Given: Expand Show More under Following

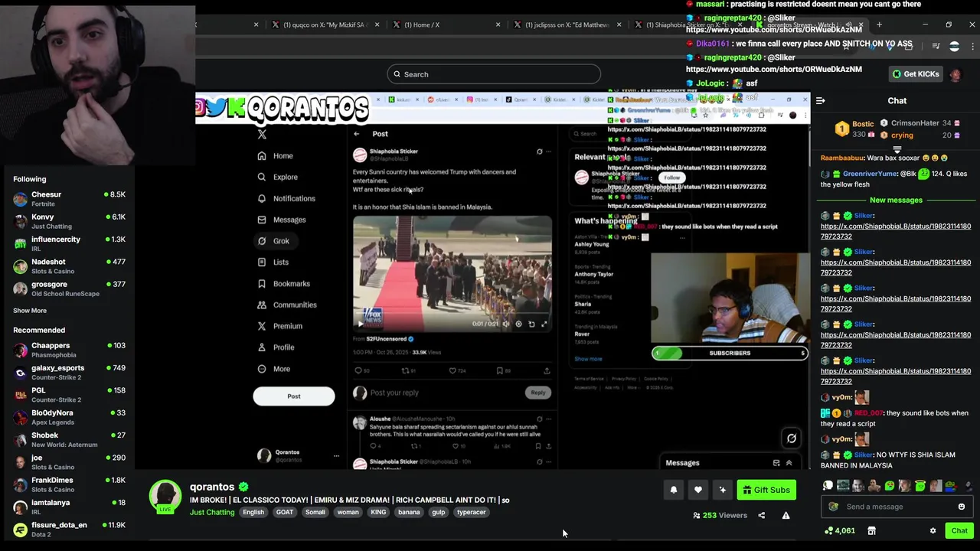Looking at the screenshot, I should [x=30, y=311].
